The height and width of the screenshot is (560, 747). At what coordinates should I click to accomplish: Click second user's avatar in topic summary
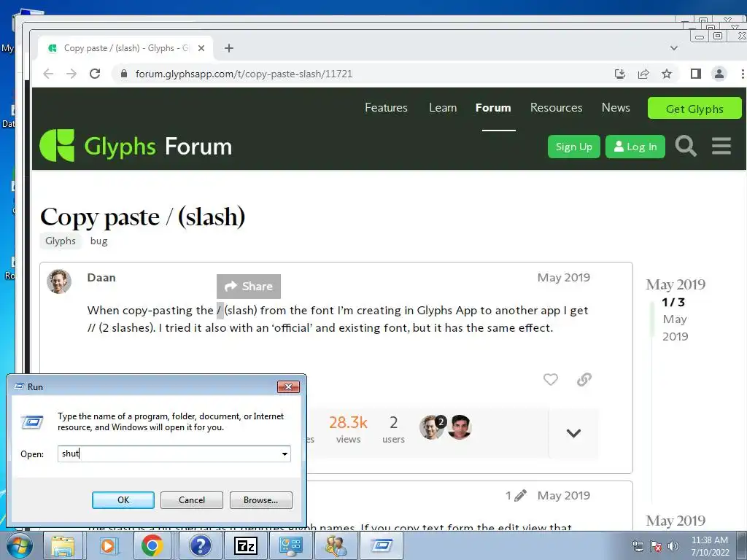(460, 427)
